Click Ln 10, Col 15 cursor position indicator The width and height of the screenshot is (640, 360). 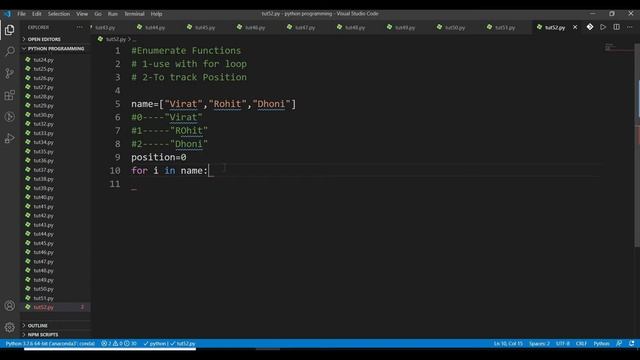pos(508,344)
